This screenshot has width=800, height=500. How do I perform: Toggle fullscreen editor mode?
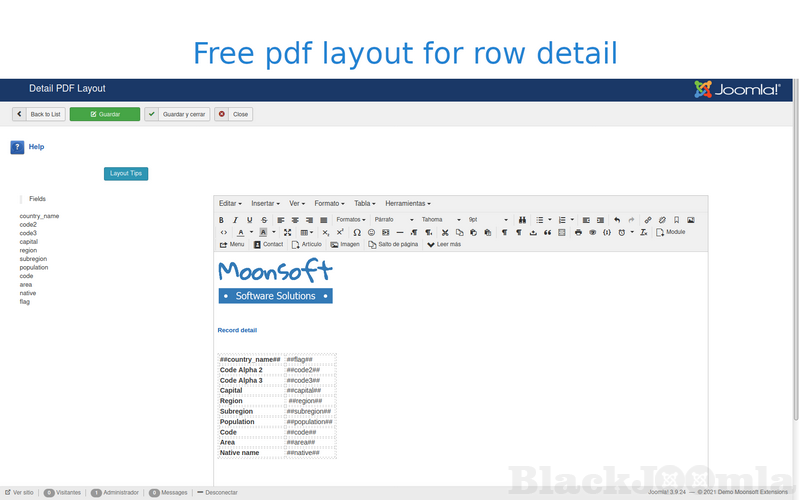(x=287, y=232)
